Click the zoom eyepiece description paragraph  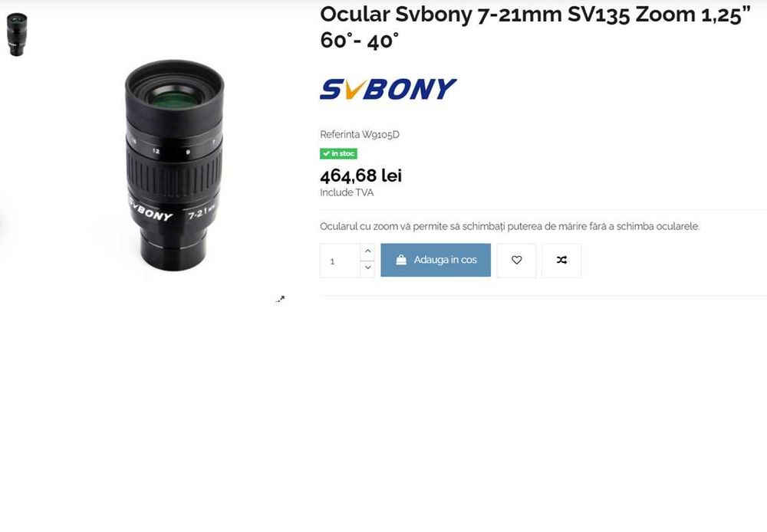pyautogui.click(x=510, y=226)
